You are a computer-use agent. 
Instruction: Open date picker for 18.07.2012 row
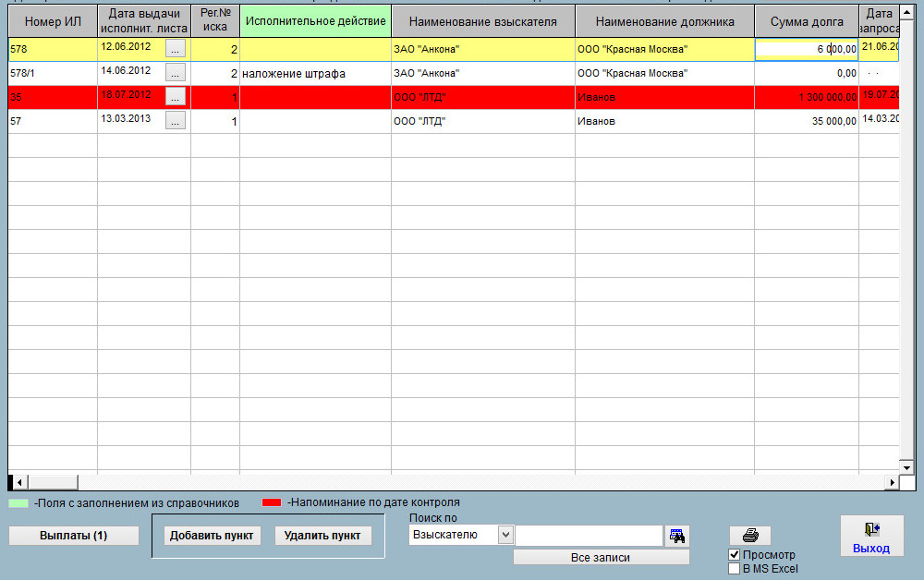pos(175,97)
